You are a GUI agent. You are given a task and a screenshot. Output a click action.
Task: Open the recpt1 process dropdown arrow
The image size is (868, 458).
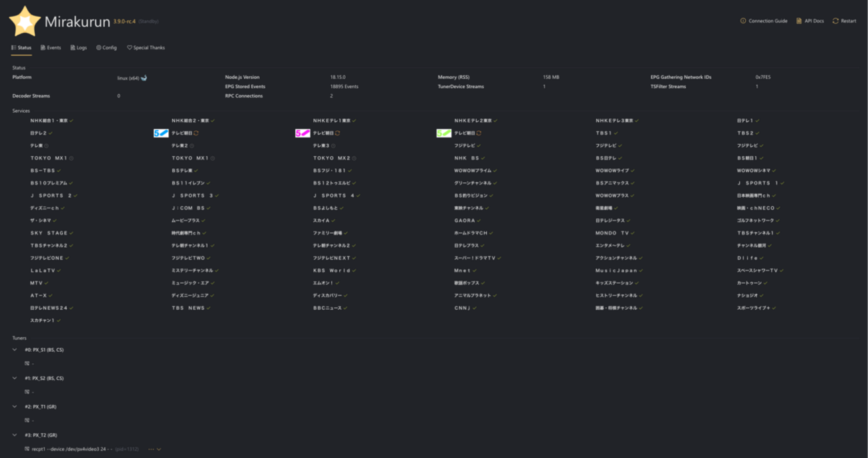click(159, 449)
